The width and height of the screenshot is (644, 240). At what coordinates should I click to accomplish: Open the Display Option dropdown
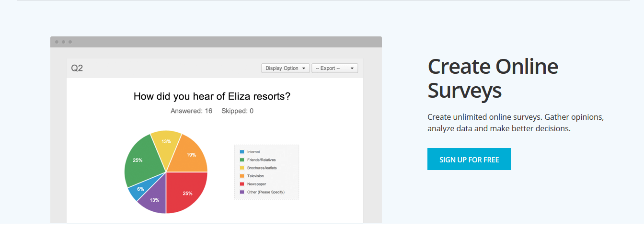(x=286, y=69)
